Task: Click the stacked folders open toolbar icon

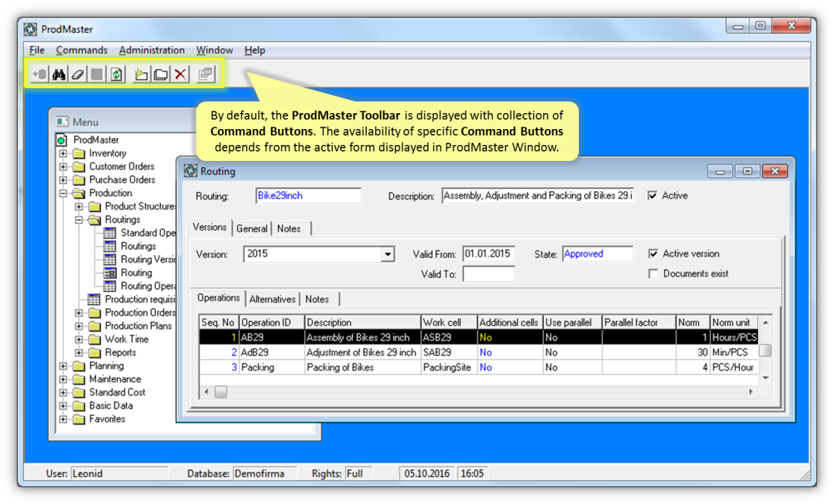Action: [160, 74]
